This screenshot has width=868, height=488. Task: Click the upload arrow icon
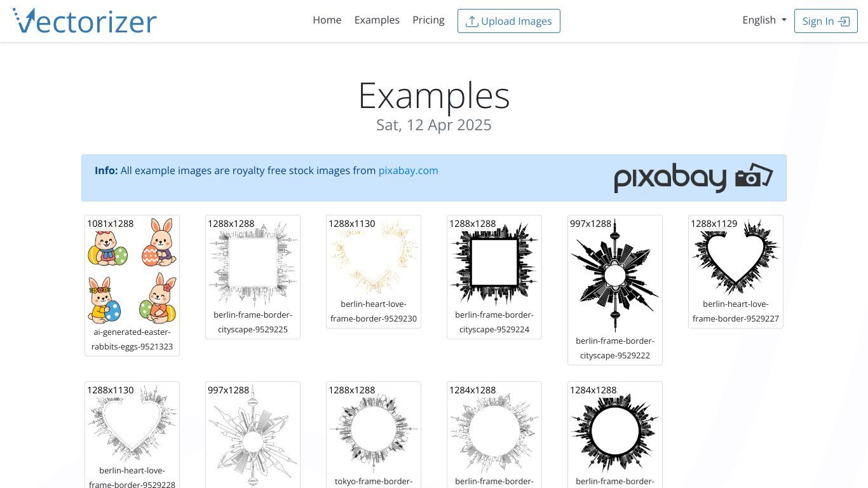pos(472,22)
